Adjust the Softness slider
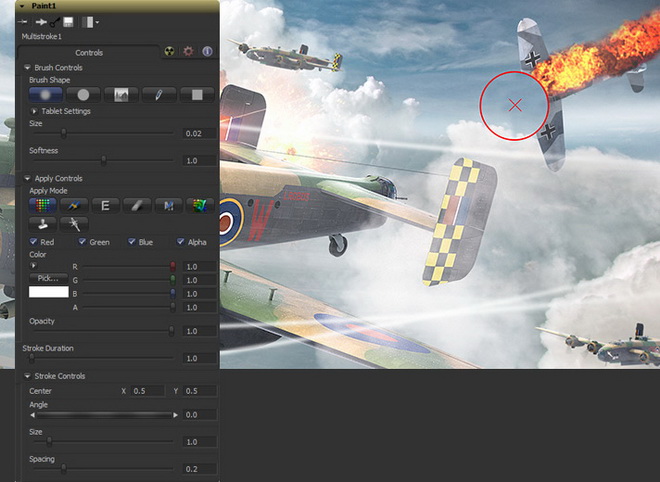 pos(103,160)
